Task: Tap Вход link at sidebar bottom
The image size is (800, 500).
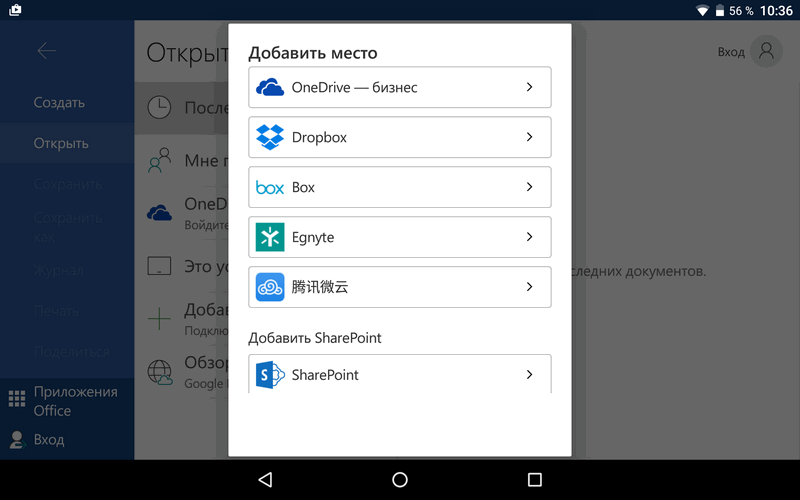Action: tap(49, 440)
